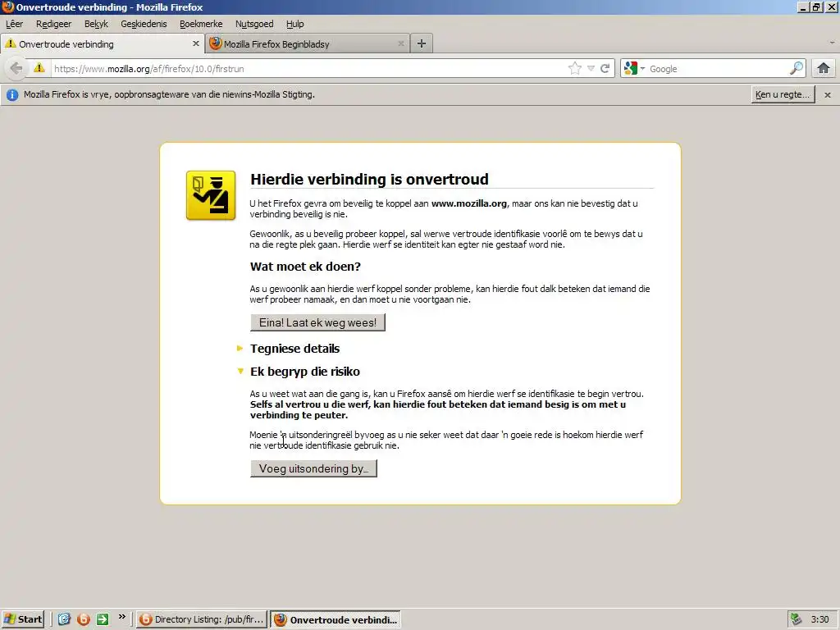Open the list all tabs dropdown
Viewport: 840px width, 630px height.
coord(832,43)
